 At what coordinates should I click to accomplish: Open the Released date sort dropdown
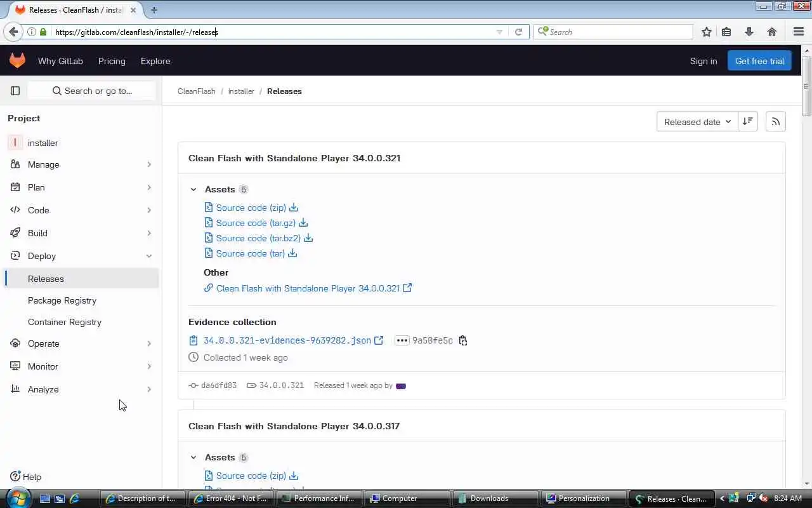[x=697, y=122]
